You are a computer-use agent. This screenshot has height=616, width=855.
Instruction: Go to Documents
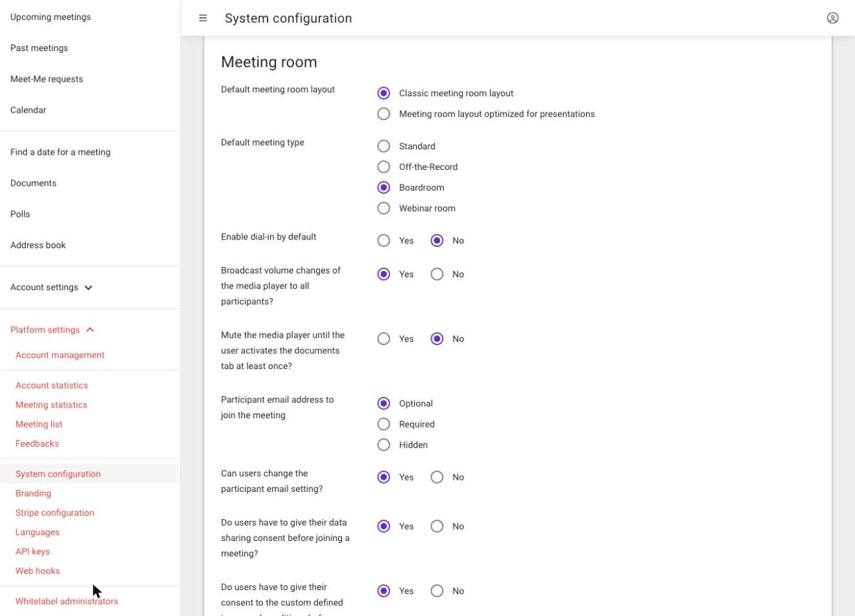[x=33, y=183]
